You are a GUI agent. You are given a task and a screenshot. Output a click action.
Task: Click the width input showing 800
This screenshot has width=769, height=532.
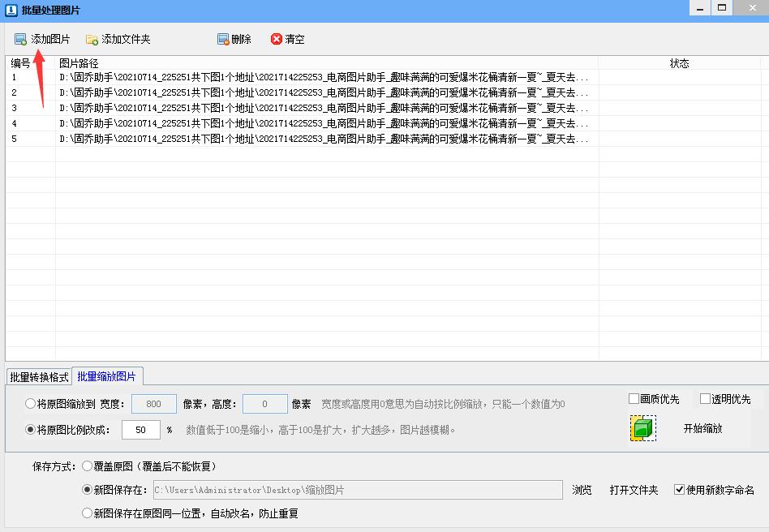(x=153, y=403)
